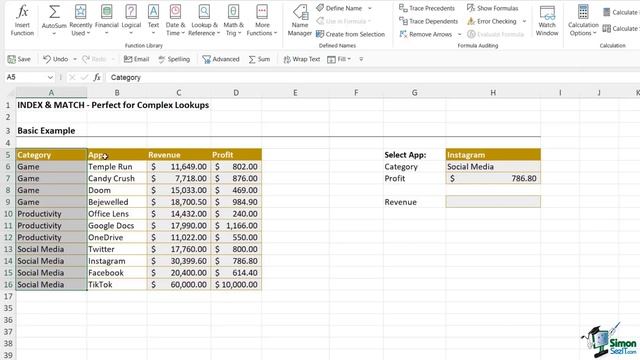Open the Date & Time functions
This screenshot has width=640, height=360.
175,20
